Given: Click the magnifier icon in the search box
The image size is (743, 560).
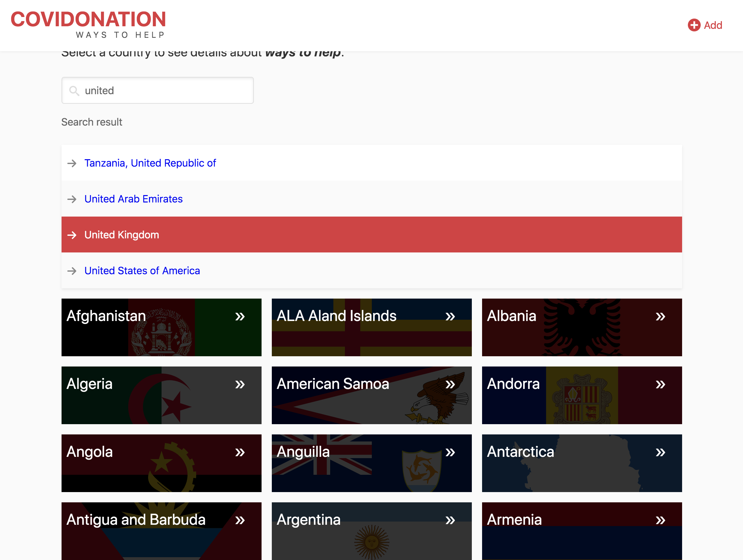Looking at the screenshot, I should [75, 91].
